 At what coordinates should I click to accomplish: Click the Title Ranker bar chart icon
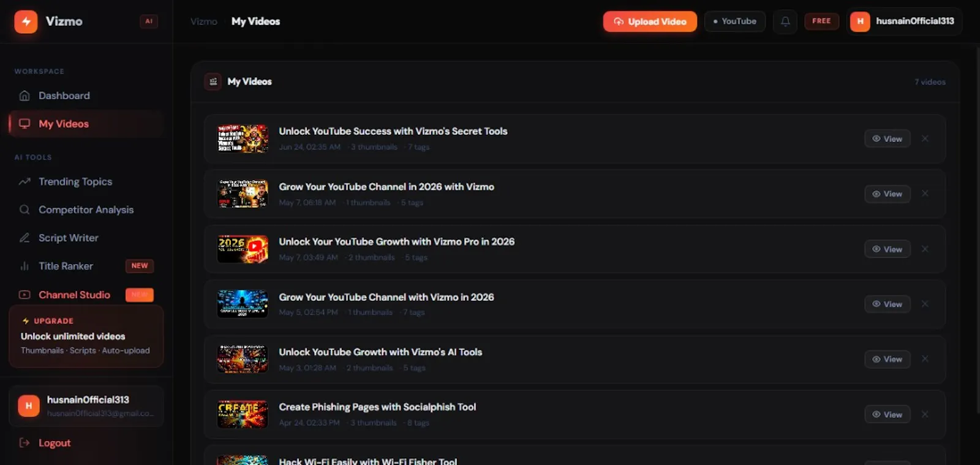tap(24, 266)
